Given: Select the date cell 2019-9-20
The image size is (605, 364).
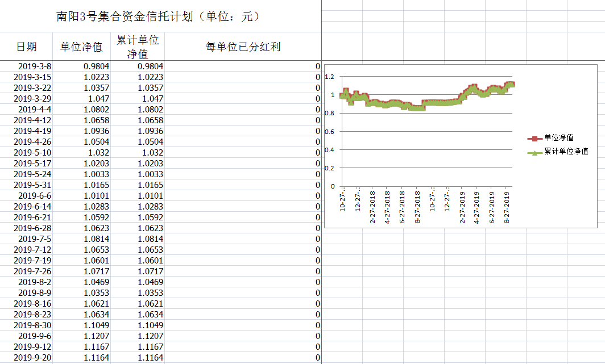Looking at the screenshot, I should (x=26, y=357).
